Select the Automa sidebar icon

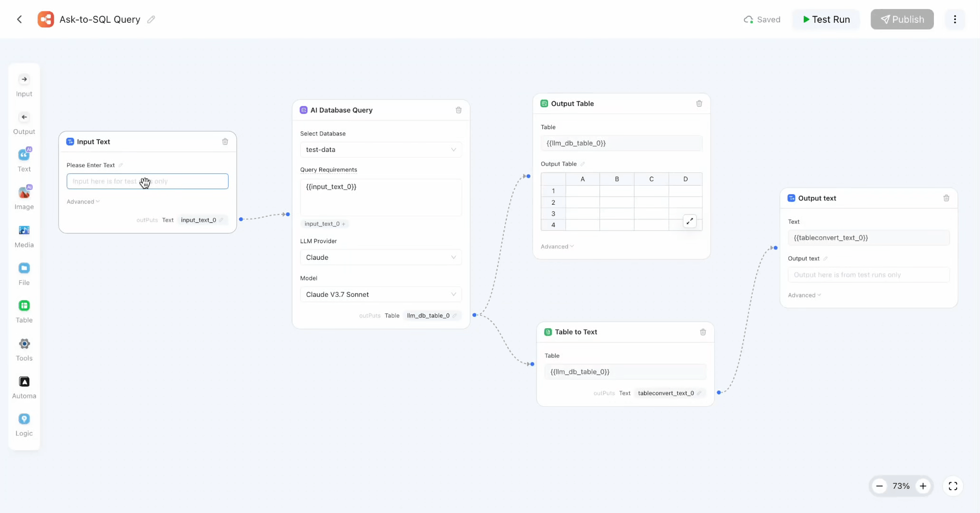[24, 387]
